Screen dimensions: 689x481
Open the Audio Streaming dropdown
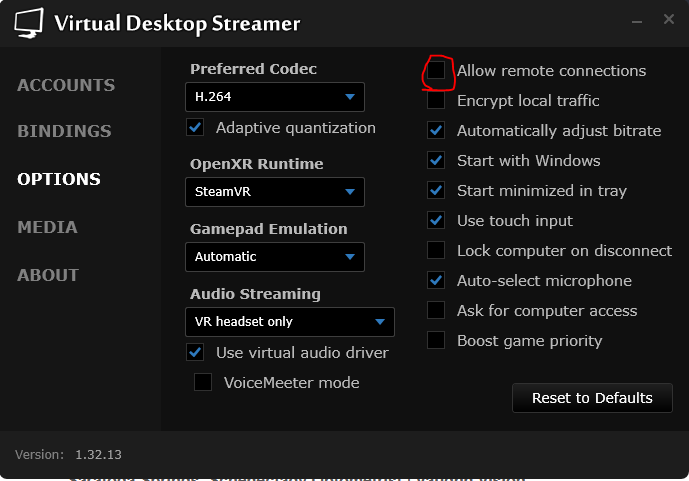pos(290,322)
